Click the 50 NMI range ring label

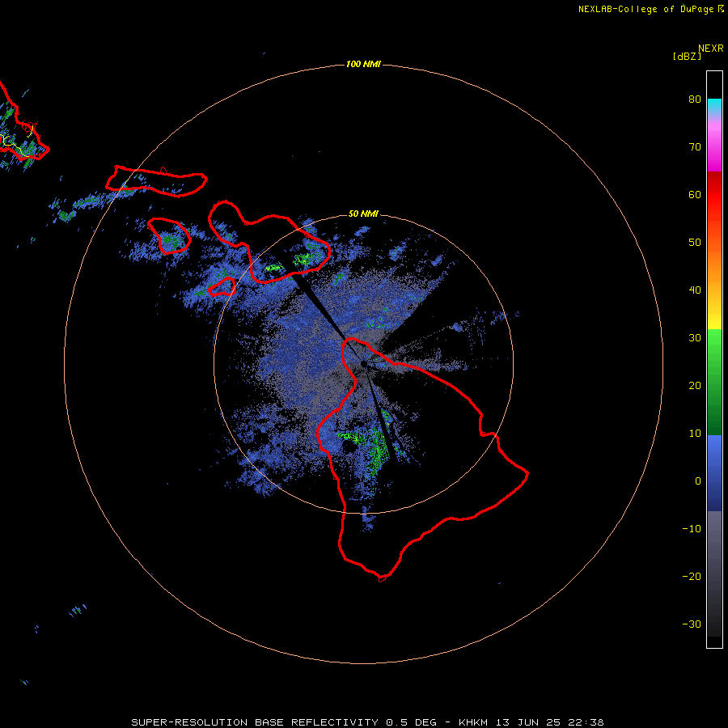[363, 214]
